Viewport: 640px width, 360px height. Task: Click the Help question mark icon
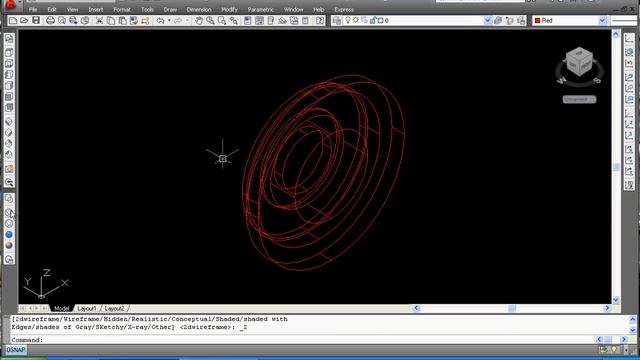[x=320, y=20]
